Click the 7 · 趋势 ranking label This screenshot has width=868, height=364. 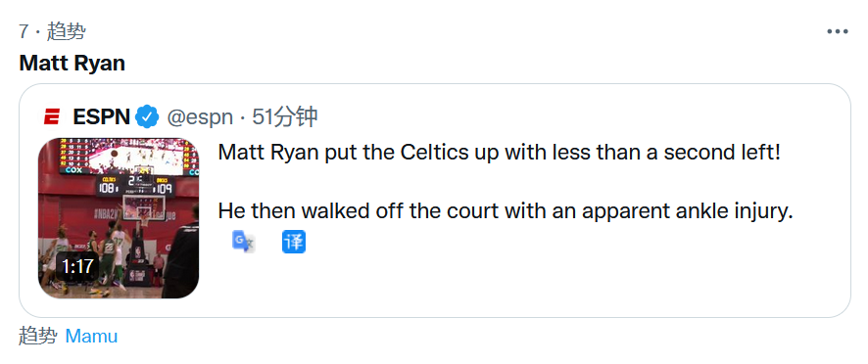[52, 31]
